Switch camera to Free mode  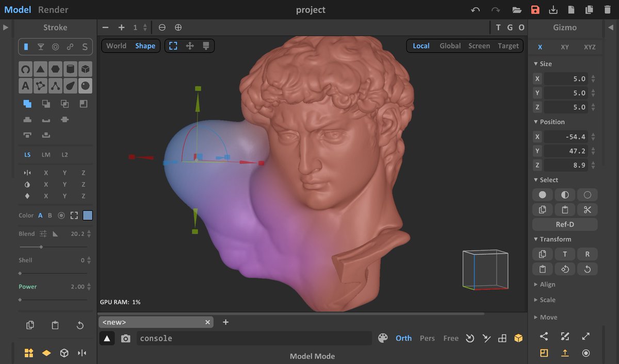coord(451,338)
